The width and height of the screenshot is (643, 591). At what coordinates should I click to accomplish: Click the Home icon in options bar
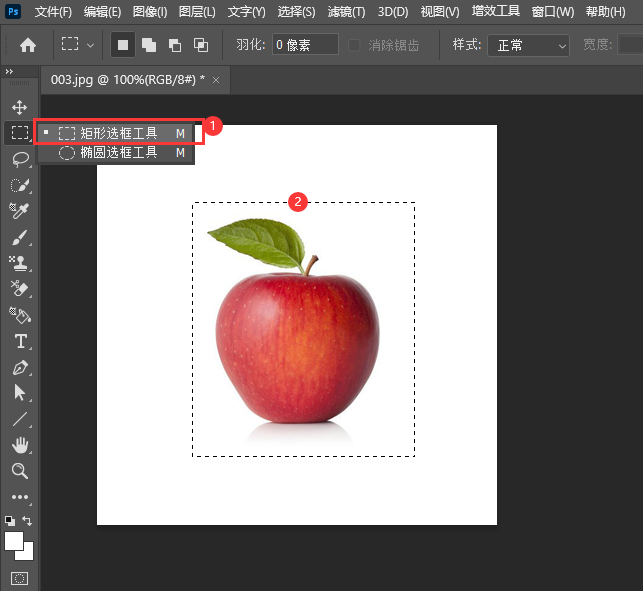[28, 45]
